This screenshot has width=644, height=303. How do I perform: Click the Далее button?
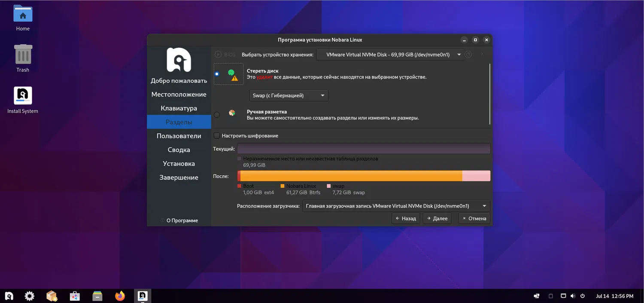coord(437,218)
